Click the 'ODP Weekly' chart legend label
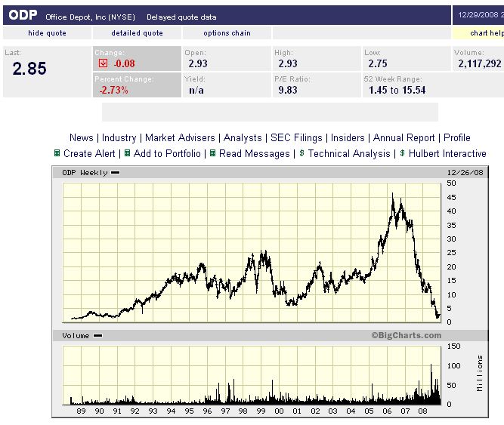Screen dimensions: 504x425 (85, 173)
